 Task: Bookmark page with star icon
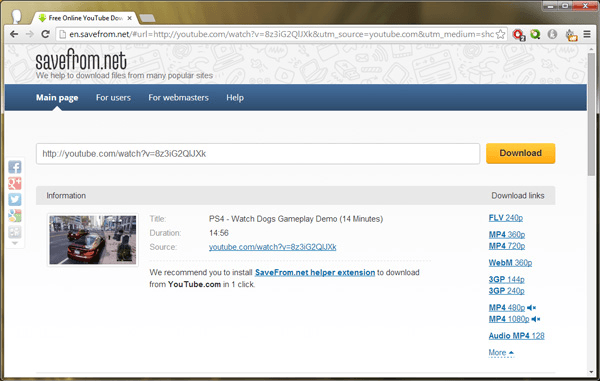[x=500, y=34]
